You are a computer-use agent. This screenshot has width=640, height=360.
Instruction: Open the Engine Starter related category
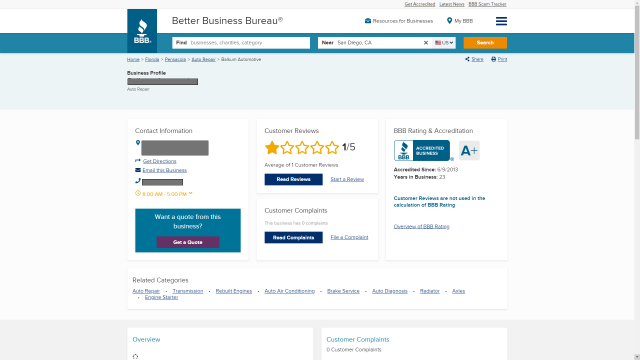click(161, 297)
